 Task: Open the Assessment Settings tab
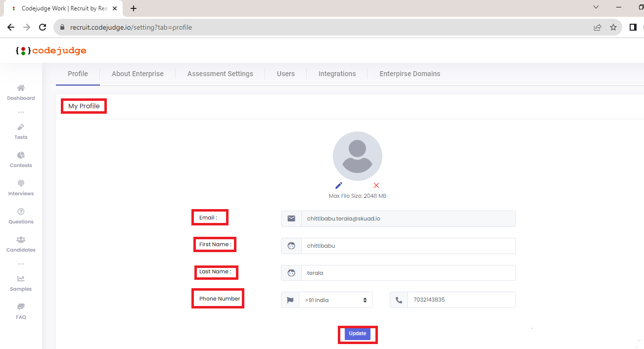(x=220, y=73)
